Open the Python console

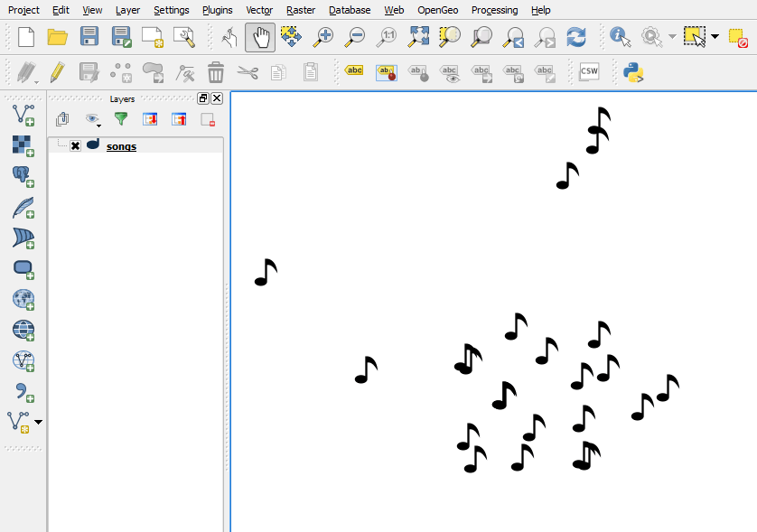click(x=632, y=71)
